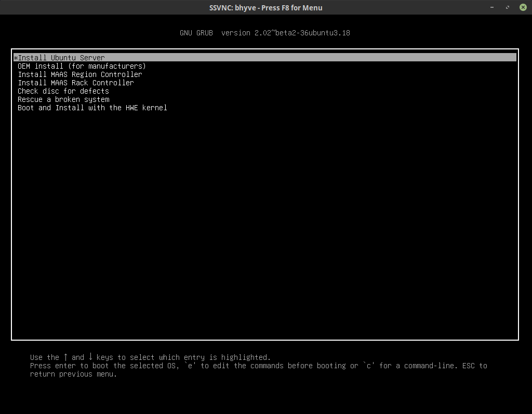Choose OEM install (for manufacturers)
This screenshot has height=414, width=532.
(x=82, y=66)
